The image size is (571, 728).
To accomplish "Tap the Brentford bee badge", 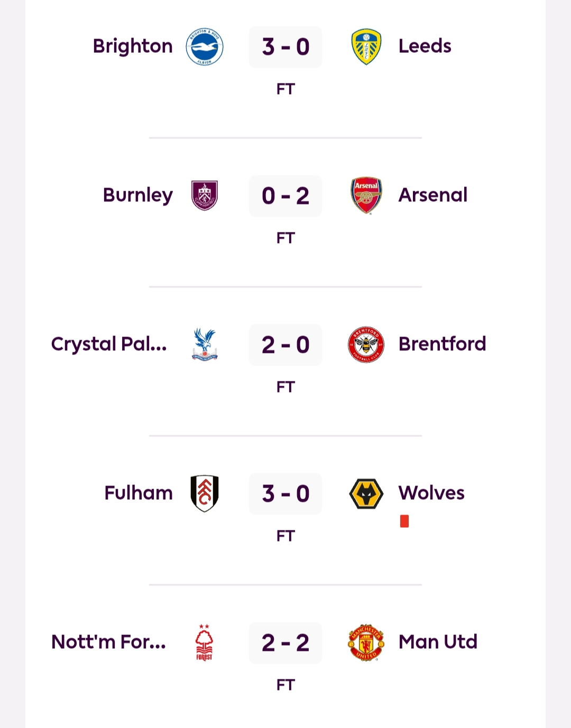I will [x=366, y=344].
